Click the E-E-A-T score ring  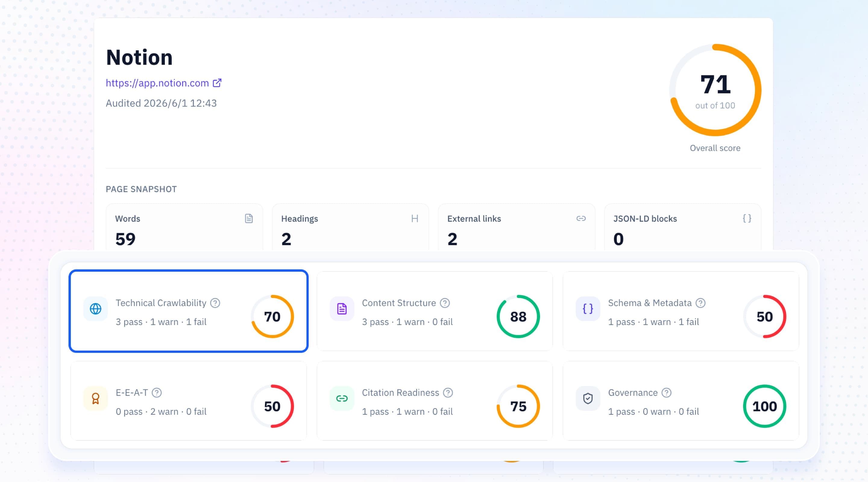tap(272, 406)
